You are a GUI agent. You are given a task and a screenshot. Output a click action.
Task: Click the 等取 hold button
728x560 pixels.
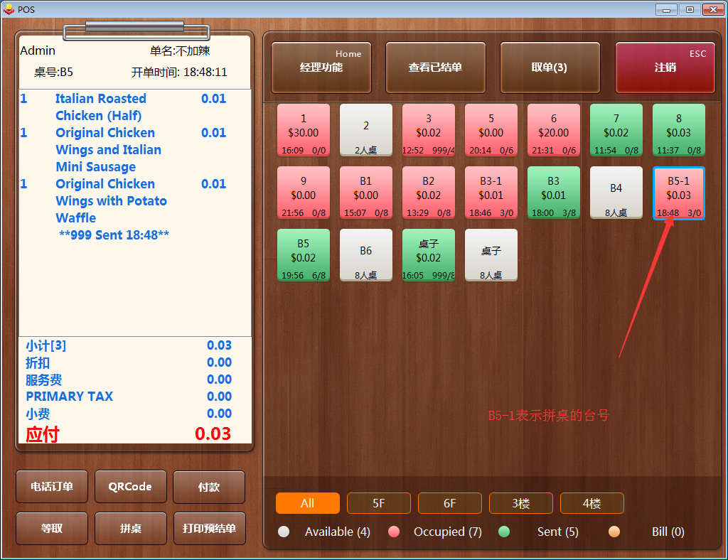tap(52, 529)
